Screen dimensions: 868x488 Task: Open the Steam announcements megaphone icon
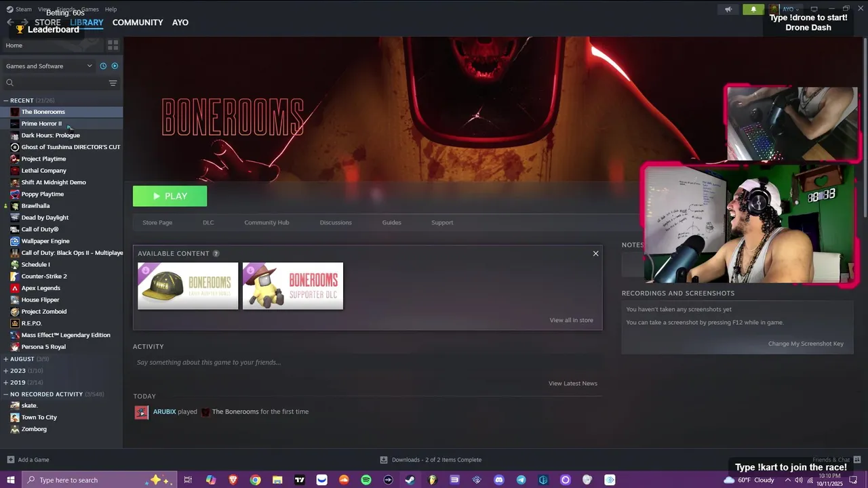pyautogui.click(x=728, y=9)
